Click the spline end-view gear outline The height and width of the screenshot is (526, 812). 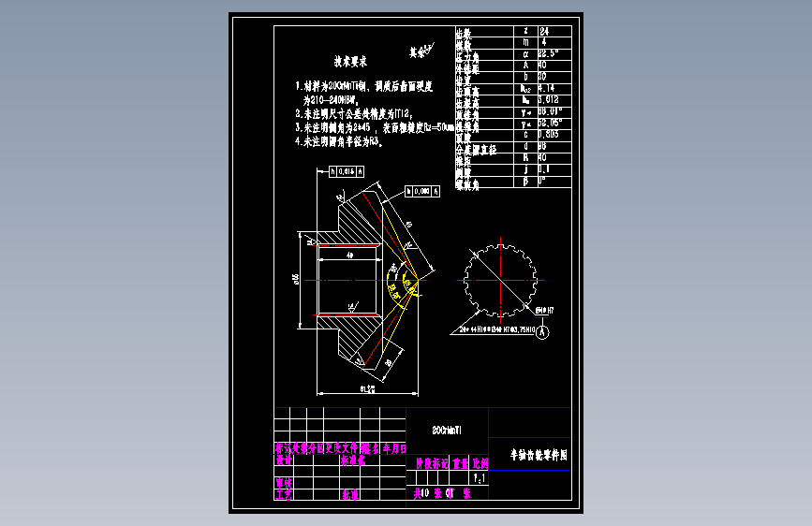coord(500,280)
